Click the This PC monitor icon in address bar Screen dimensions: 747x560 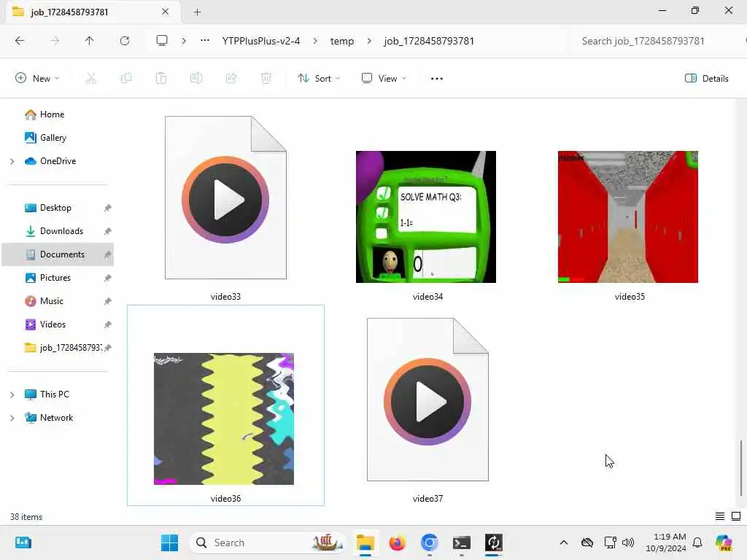(x=162, y=41)
